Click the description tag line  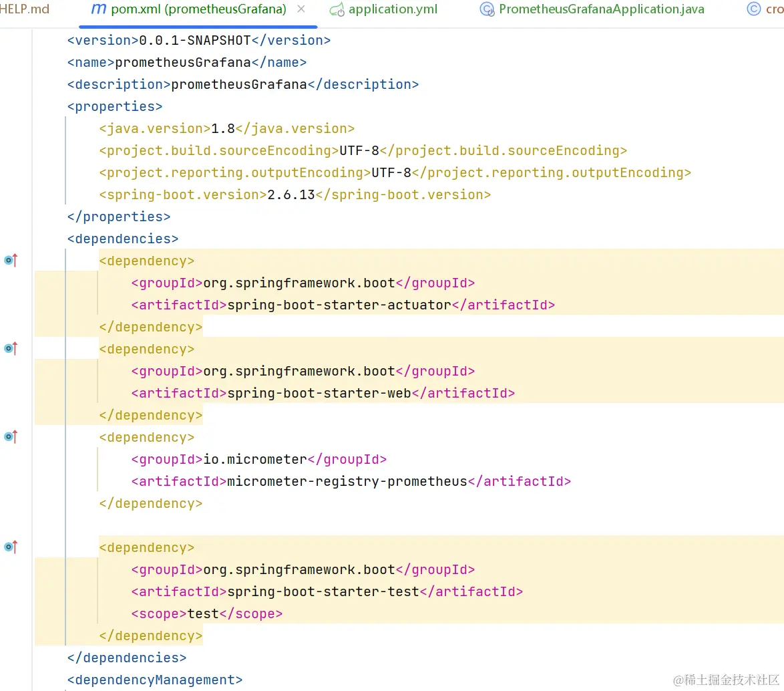(243, 85)
